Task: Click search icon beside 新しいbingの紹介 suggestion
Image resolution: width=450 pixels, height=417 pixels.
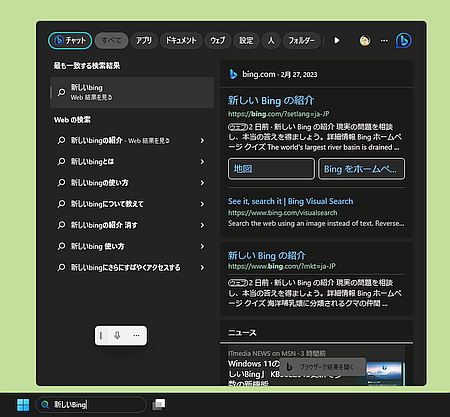Action: coord(61,141)
